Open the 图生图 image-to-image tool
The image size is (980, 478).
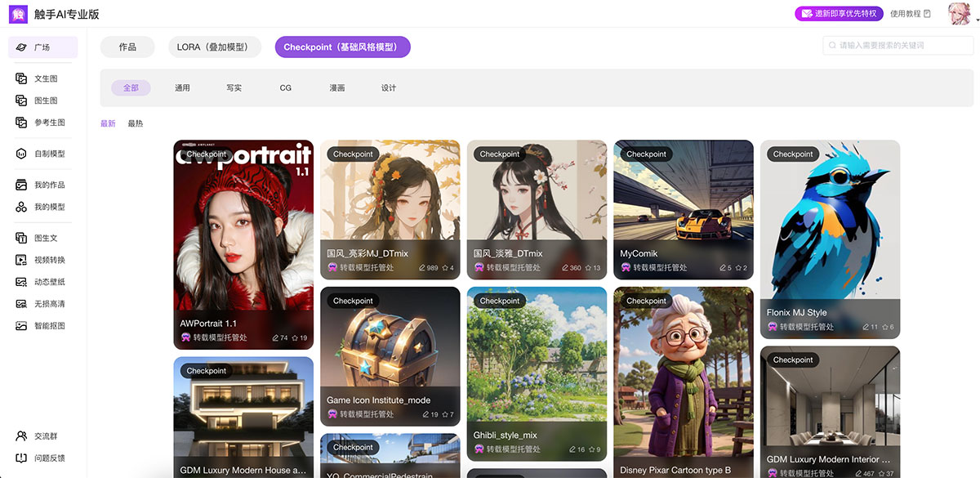45,101
